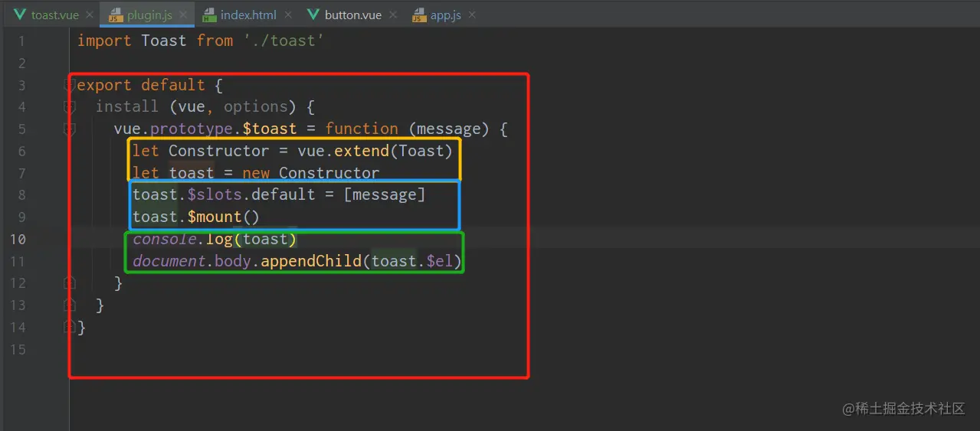Close the toast.vue tab
Image resolution: width=980 pixels, height=431 pixels.
tap(90, 15)
